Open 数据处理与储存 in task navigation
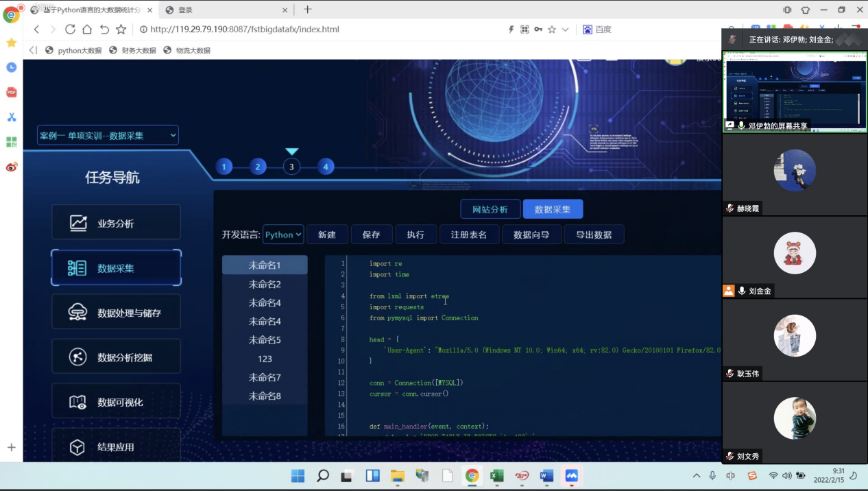Viewport: 868px width, 491px height. coord(116,313)
